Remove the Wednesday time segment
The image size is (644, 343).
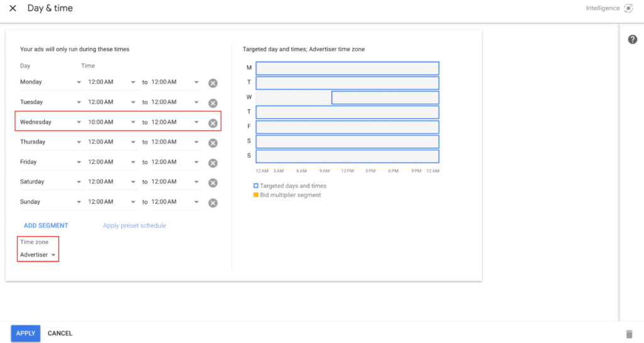(213, 123)
